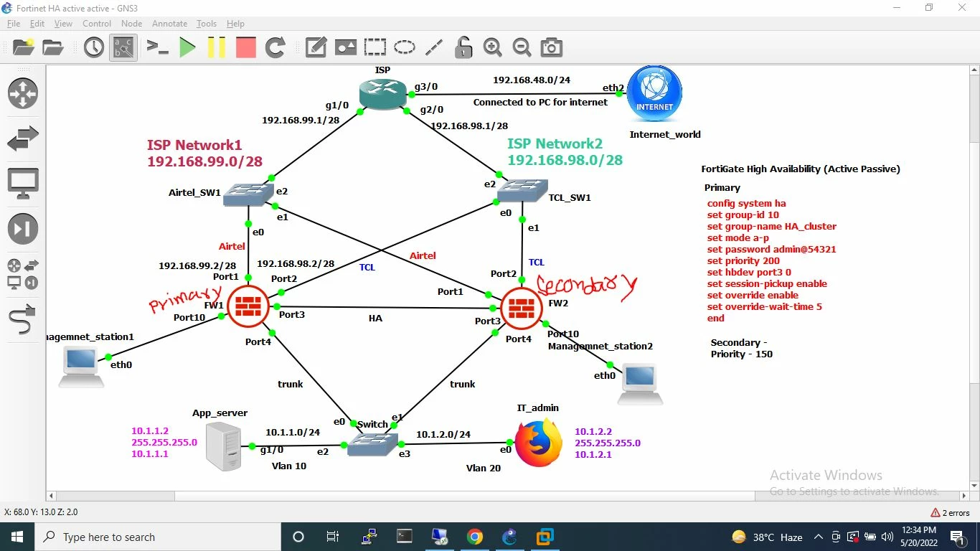Select the Add a note tool
This screenshot has height=551, width=980.
pyautogui.click(x=316, y=47)
